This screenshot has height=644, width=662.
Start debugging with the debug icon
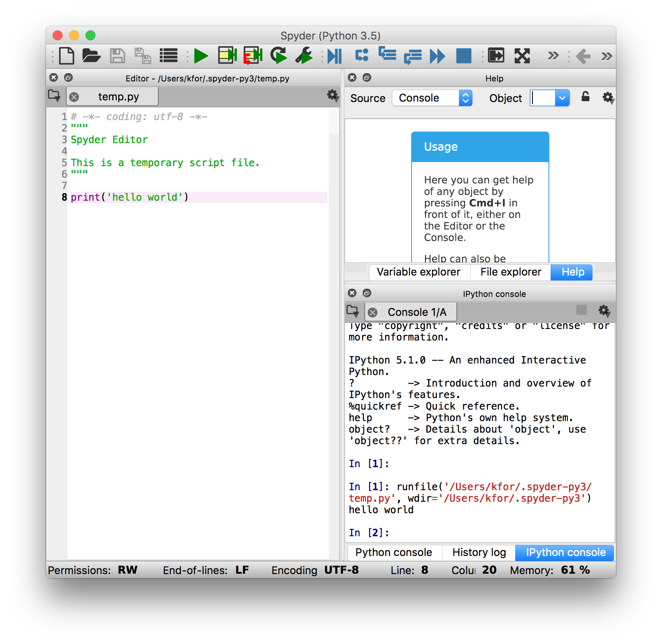[335, 56]
